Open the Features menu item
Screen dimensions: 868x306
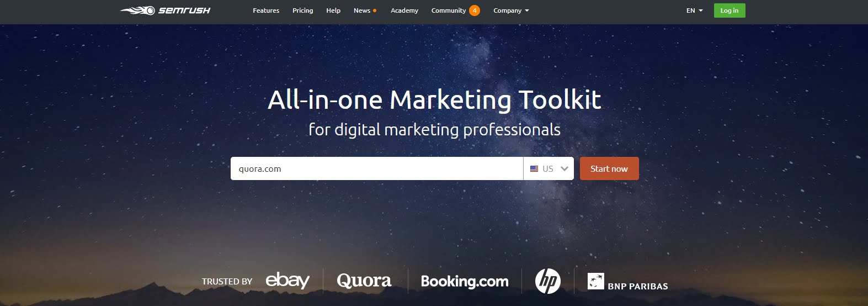coord(266,10)
